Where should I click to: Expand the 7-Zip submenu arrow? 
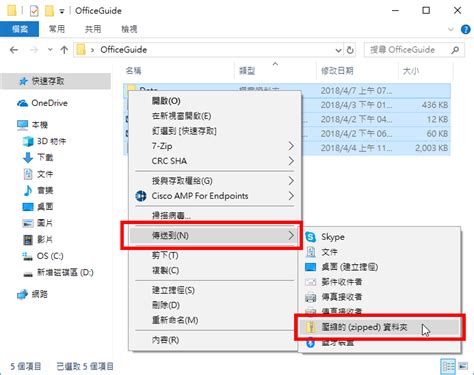coord(291,146)
